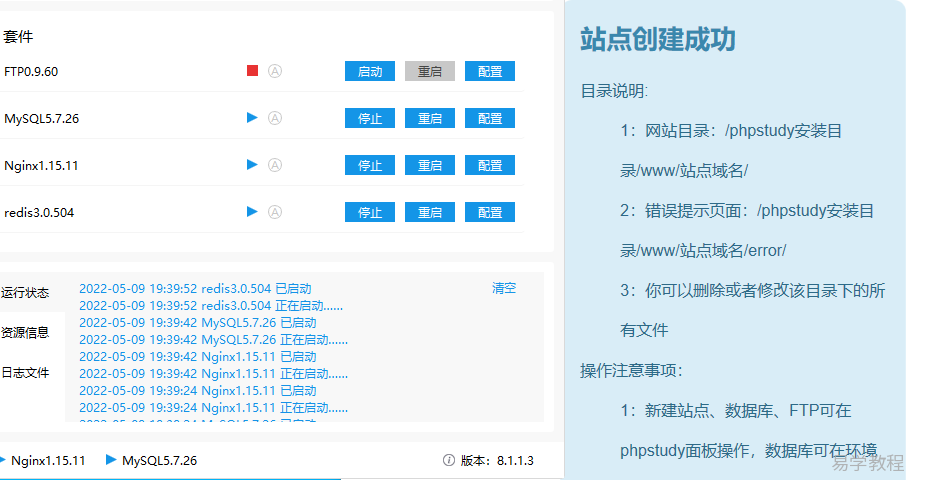Click log line 19:39:42 MySQL5.7.26 已启动
Viewport: 951px width, 480px height.
(198, 322)
